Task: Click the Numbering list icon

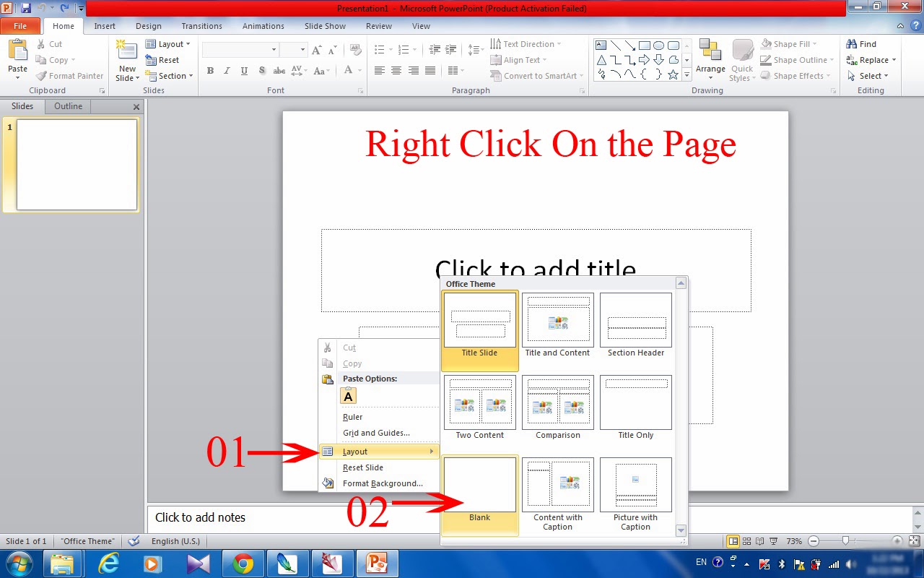Action: 404,50
